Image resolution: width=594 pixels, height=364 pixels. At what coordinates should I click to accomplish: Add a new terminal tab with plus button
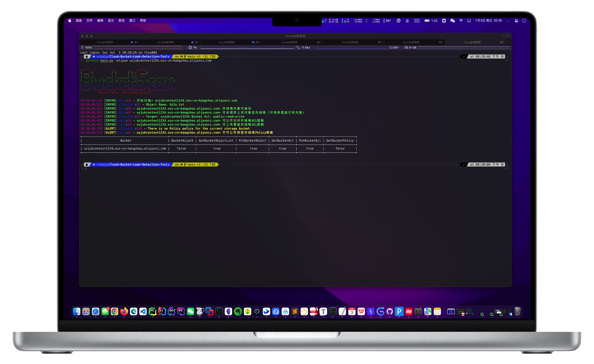coord(509,42)
